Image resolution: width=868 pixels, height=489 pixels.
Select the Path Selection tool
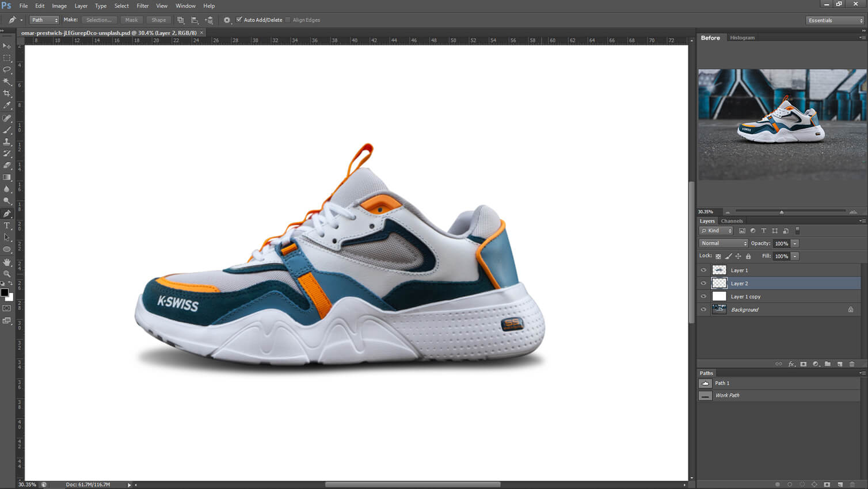tap(7, 238)
